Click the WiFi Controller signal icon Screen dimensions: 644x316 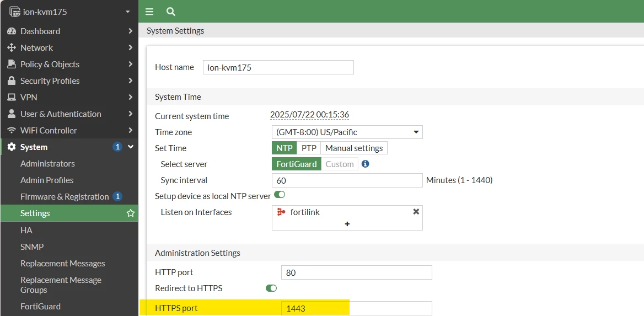point(12,130)
